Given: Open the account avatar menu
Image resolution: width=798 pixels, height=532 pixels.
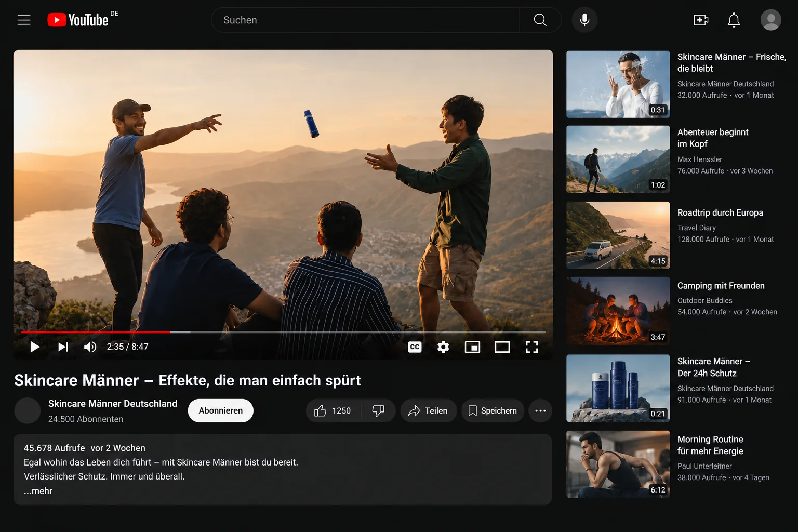Looking at the screenshot, I should click(771, 20).
